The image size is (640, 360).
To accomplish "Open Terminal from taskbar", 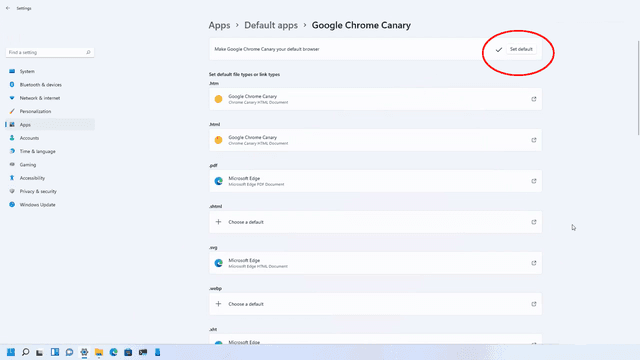I will click(143, 352).
